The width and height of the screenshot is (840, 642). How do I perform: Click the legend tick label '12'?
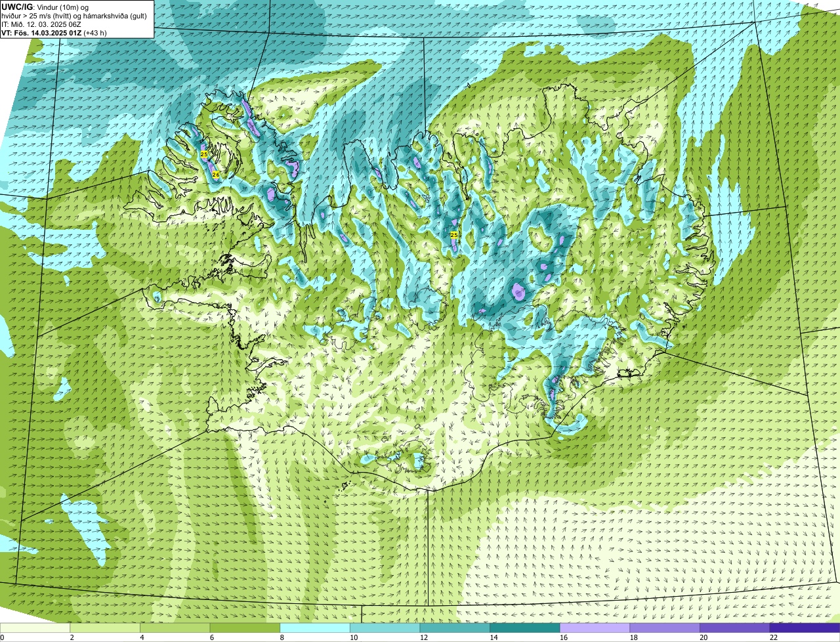point(424,637)
